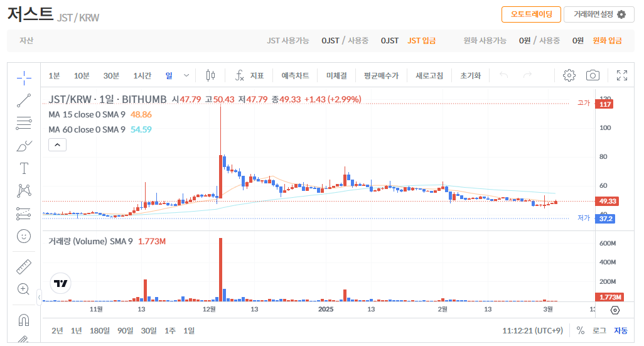The width and height of the screenshot is (644, 346).
Task: Click the 117 high price label
Action: pos(604,104)
